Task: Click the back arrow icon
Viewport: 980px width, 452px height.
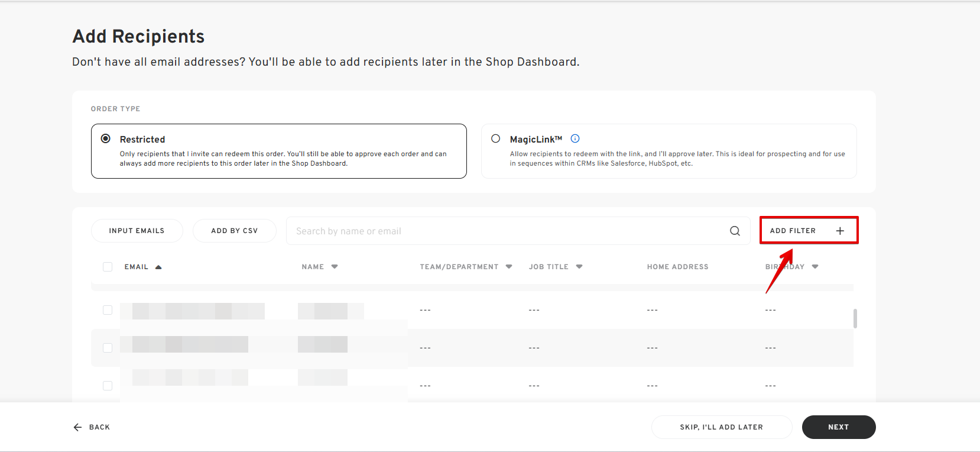Action: [x=77, y=427]
